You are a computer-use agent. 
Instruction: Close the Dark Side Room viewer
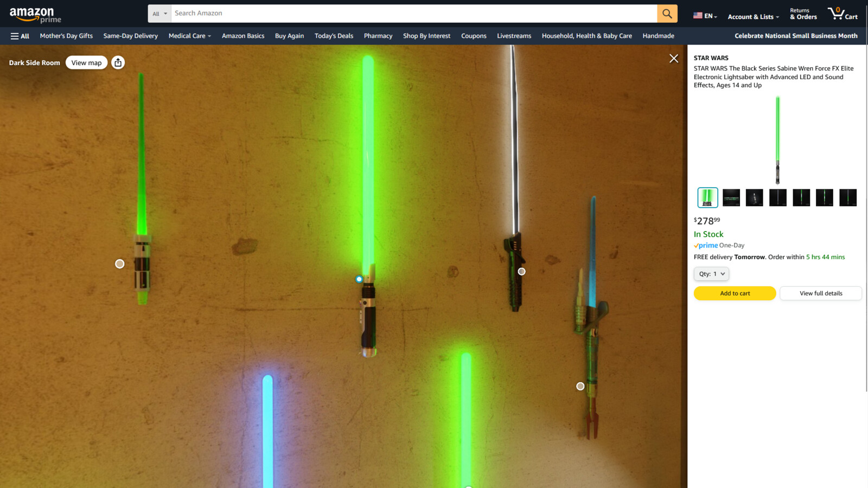tap(674, 59)
